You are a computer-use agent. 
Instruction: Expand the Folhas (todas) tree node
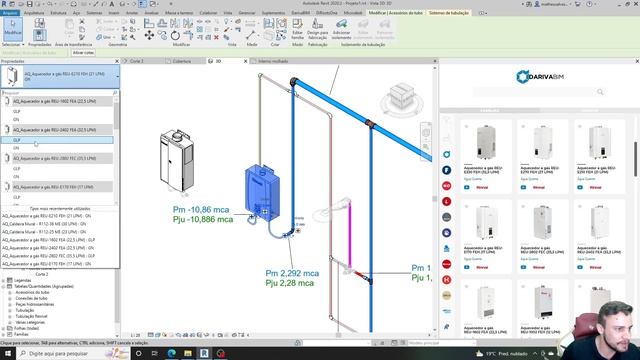click(3, 328)
